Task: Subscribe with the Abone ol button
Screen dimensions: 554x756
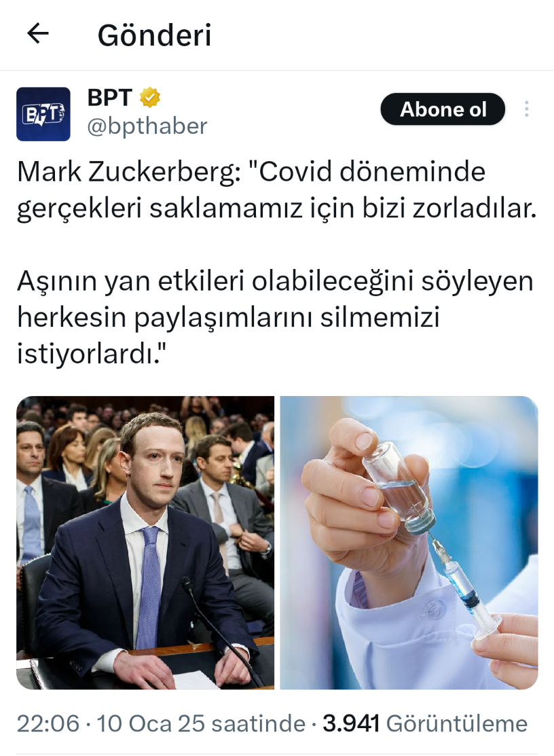Action: pyautogui.click(x=443, y=109)
